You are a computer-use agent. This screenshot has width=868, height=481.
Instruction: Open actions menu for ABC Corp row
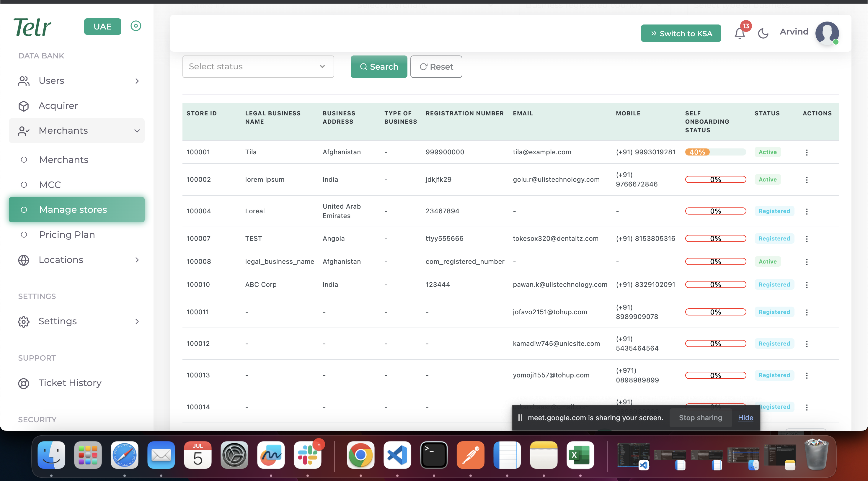pos(807,285)
